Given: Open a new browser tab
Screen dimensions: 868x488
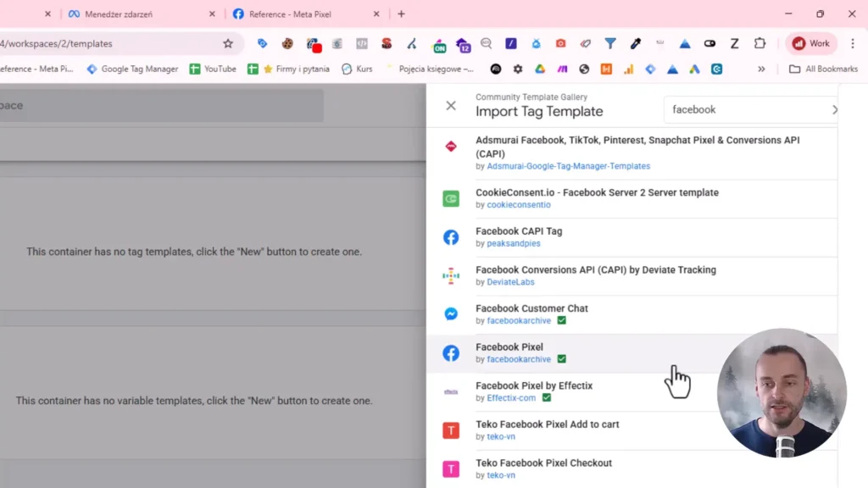Looking at the screenshot, I should (x=401, y=14).
